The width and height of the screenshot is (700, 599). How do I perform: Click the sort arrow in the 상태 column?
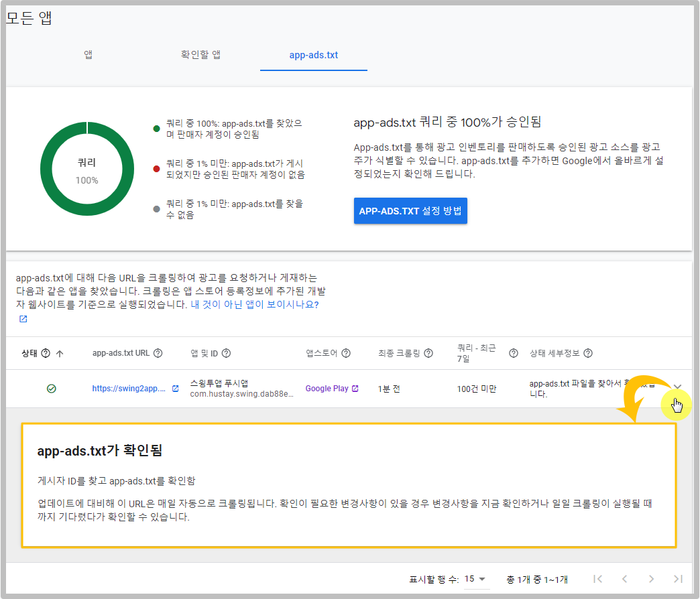(60, 354)
